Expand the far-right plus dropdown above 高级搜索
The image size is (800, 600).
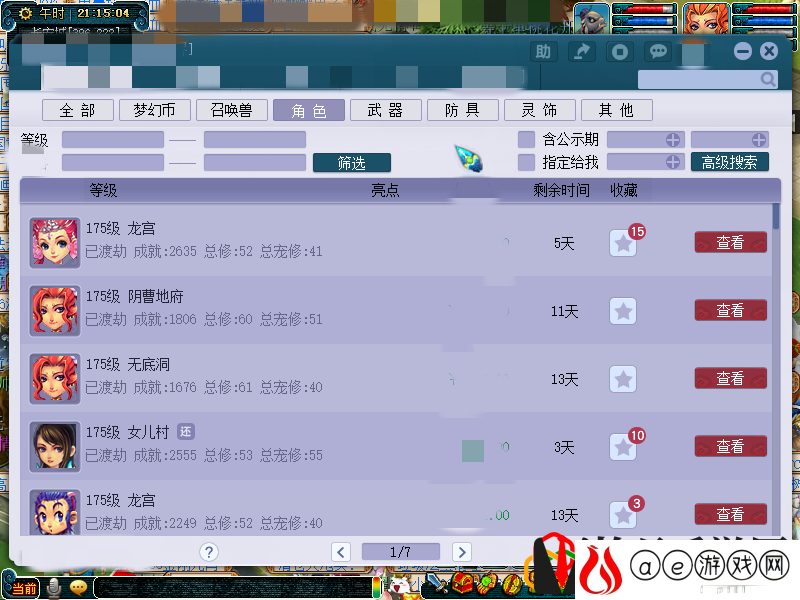pos(730,140)
